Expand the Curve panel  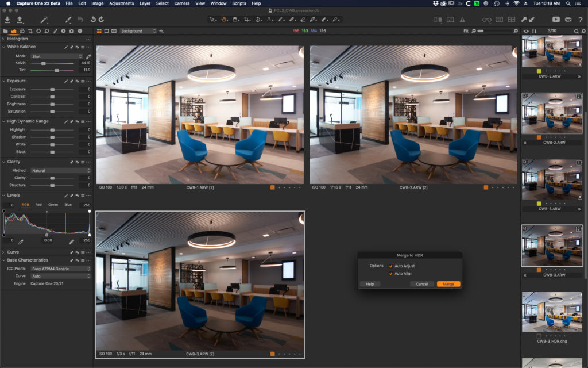pos(3,252)
